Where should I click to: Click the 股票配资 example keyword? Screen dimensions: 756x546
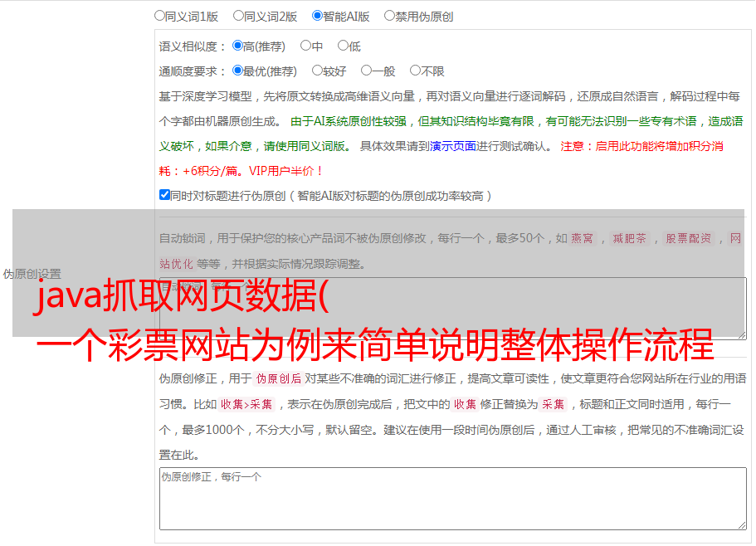(x=688, y=238)
